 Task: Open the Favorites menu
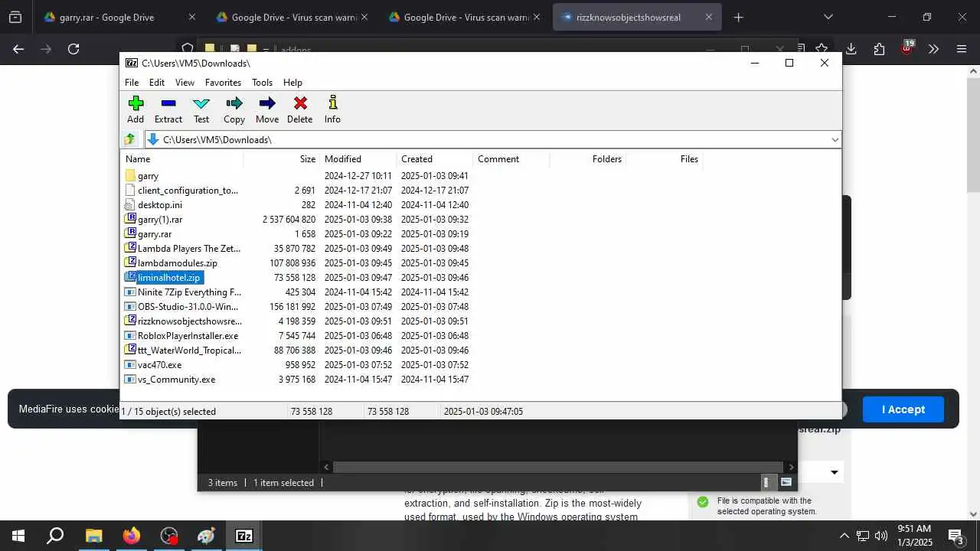[223, 83]
